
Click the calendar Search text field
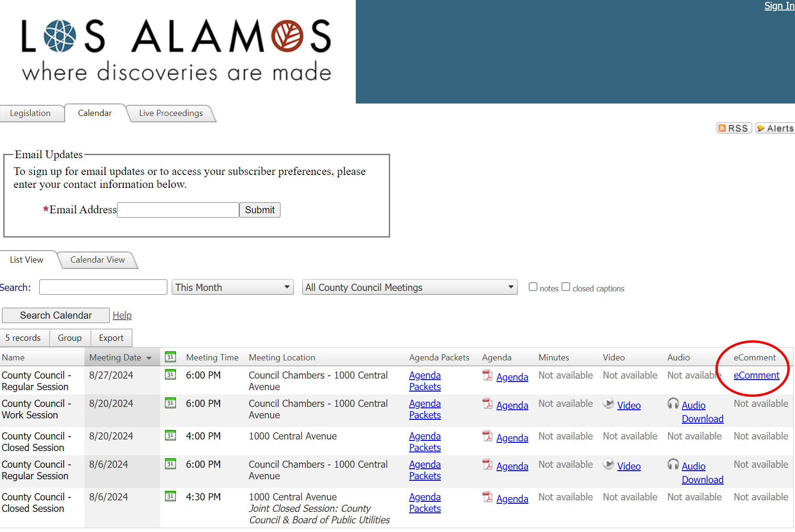coord(103,287)
